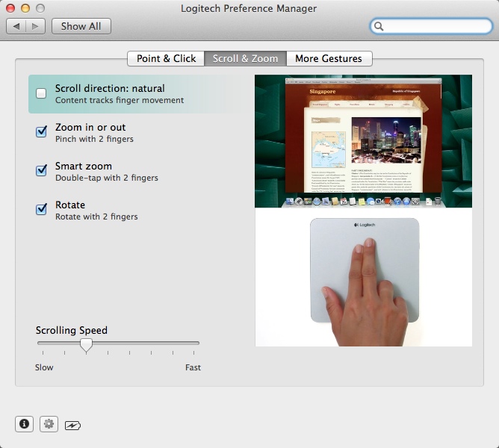The width and height of the screenshot is (499, 448).
Task: Minimize the window with yellow button
Action: click(25, 8)
